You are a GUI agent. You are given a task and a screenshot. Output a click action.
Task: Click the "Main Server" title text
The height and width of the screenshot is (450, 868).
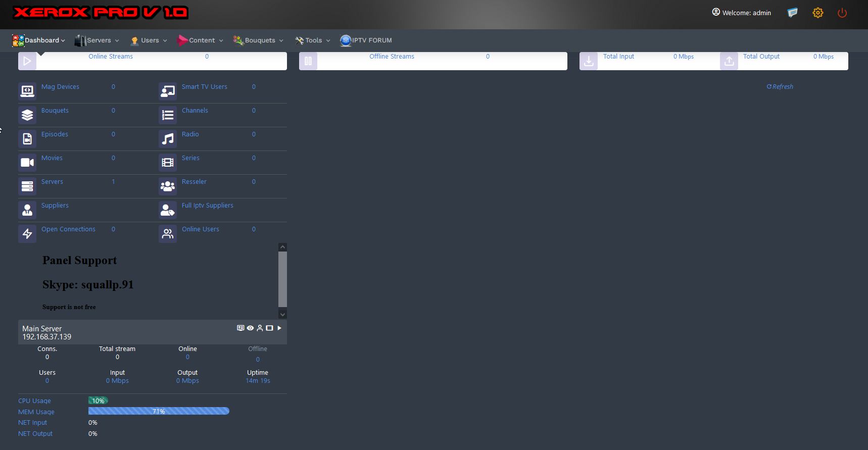coord(42,329)
